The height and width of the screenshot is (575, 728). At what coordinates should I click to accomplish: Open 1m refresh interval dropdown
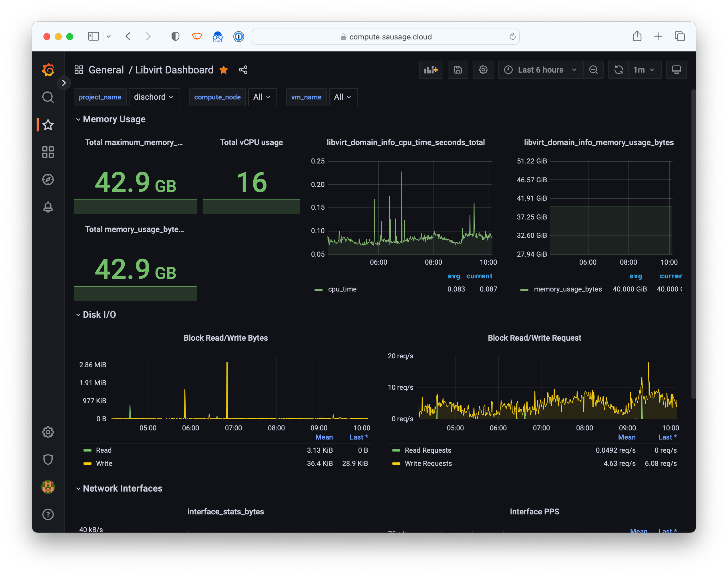(645, 70)
